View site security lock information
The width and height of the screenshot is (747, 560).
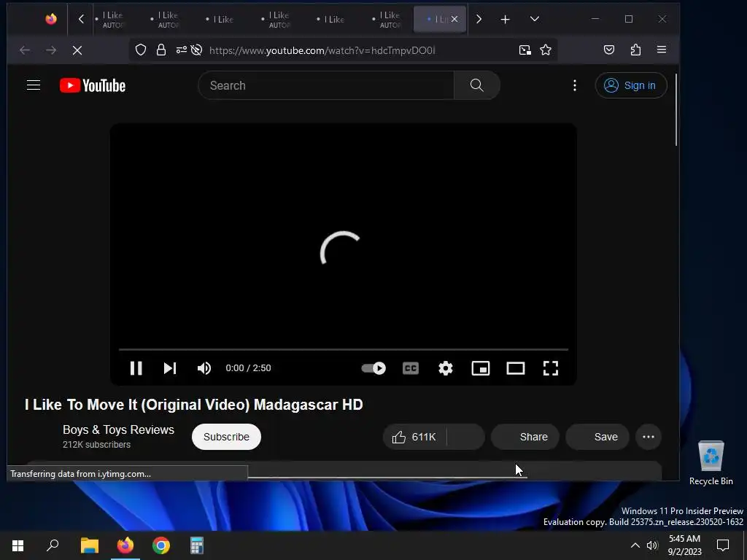[x=161, y=50]
